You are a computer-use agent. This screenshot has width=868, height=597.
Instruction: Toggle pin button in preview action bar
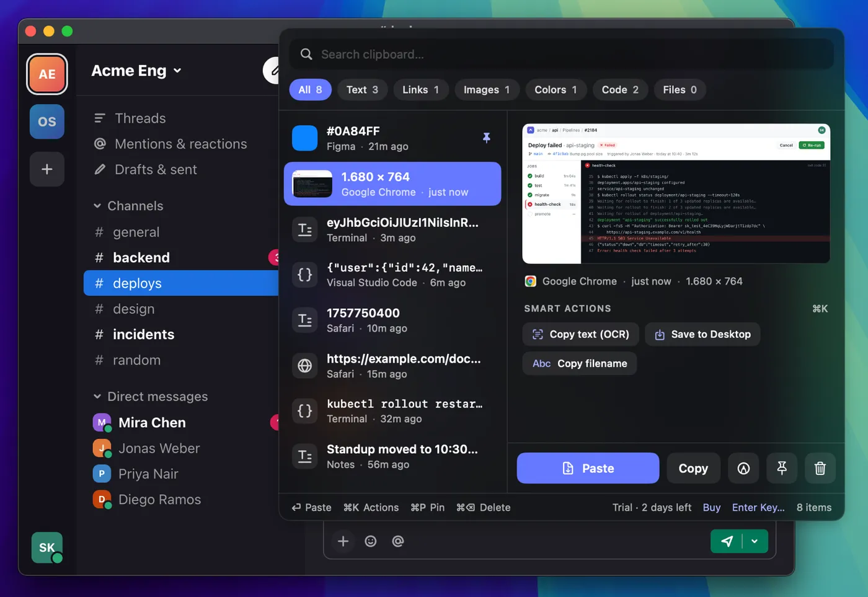pyautogui.click(x=782, y=468)
